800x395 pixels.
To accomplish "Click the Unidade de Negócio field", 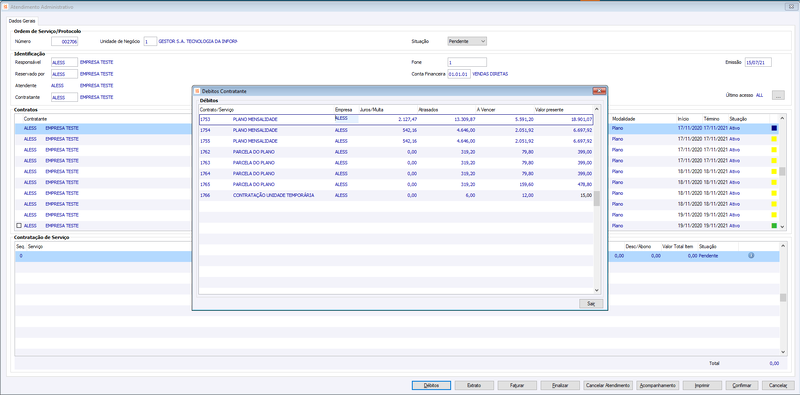I will click(150, 41).
